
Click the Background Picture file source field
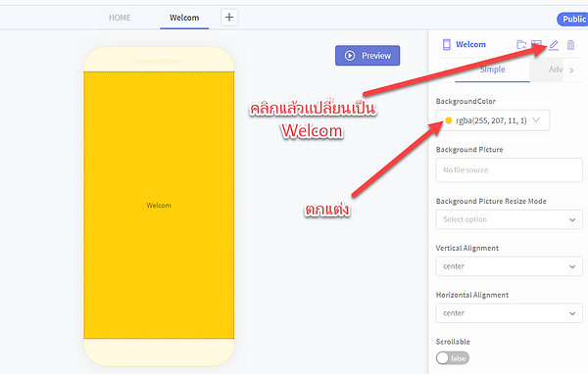[509, 170]
